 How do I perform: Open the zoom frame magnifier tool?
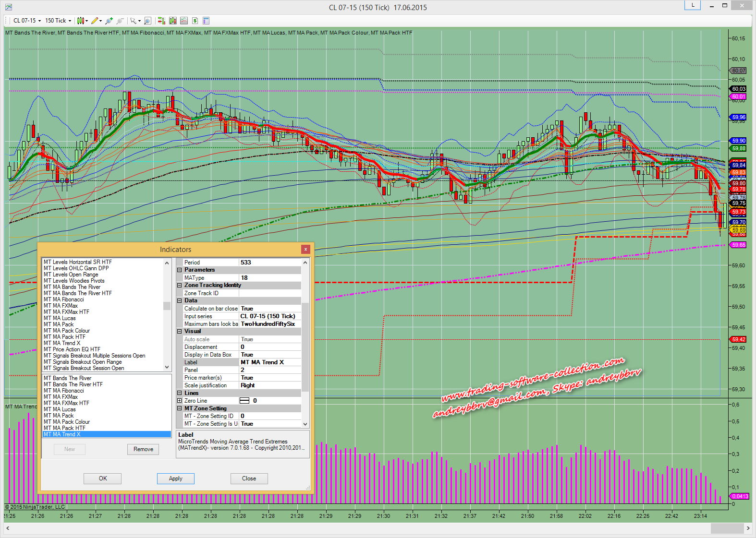click(147, 21)
